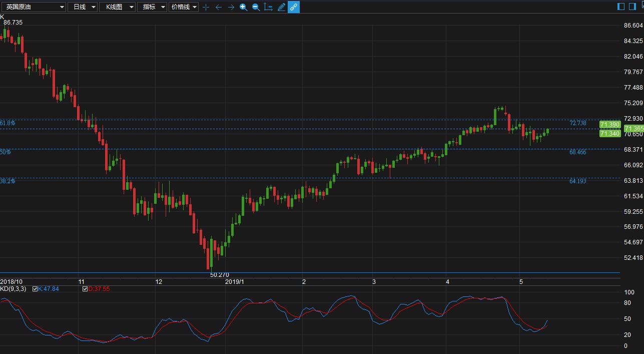The width and height of the screenshot is (644, 354).
Task: Click the 2018/10 date axis label
Action: tap(12, 282)
